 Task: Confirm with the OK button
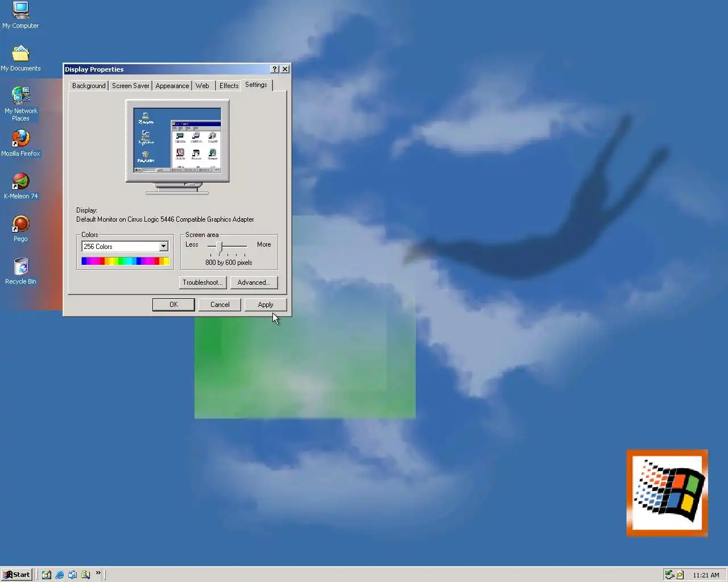coord(173,305)
